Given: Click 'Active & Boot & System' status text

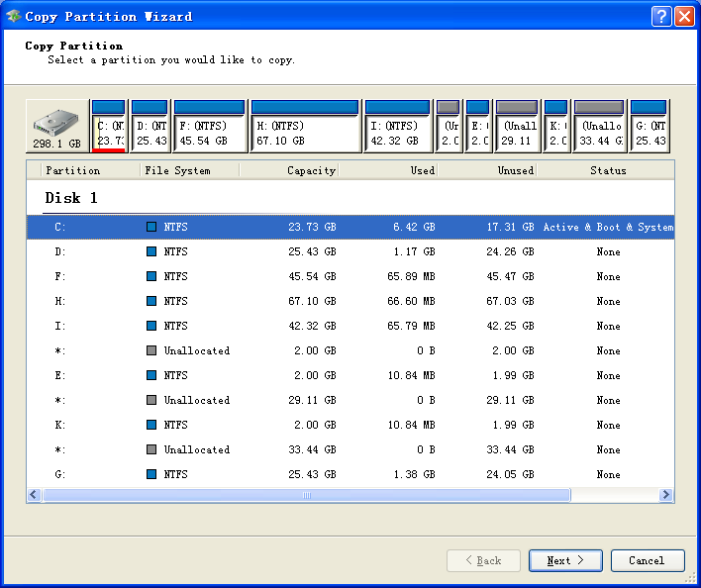Looking at the screenshot, I should [x=608, y=227].
